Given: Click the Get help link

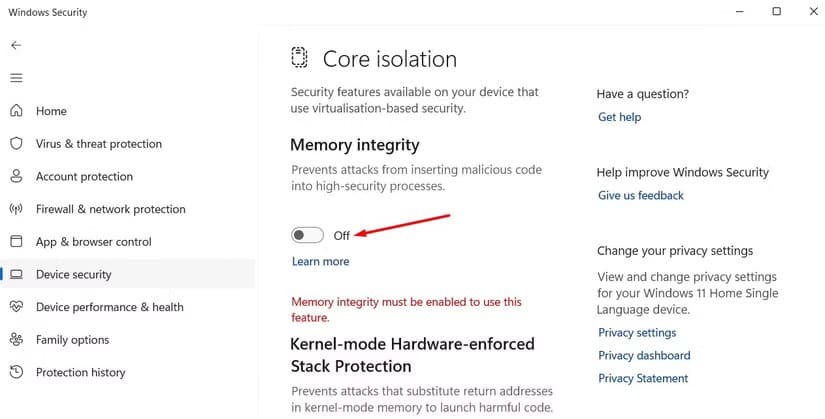Looking at the screenshot, I should [x=619, y=117].
